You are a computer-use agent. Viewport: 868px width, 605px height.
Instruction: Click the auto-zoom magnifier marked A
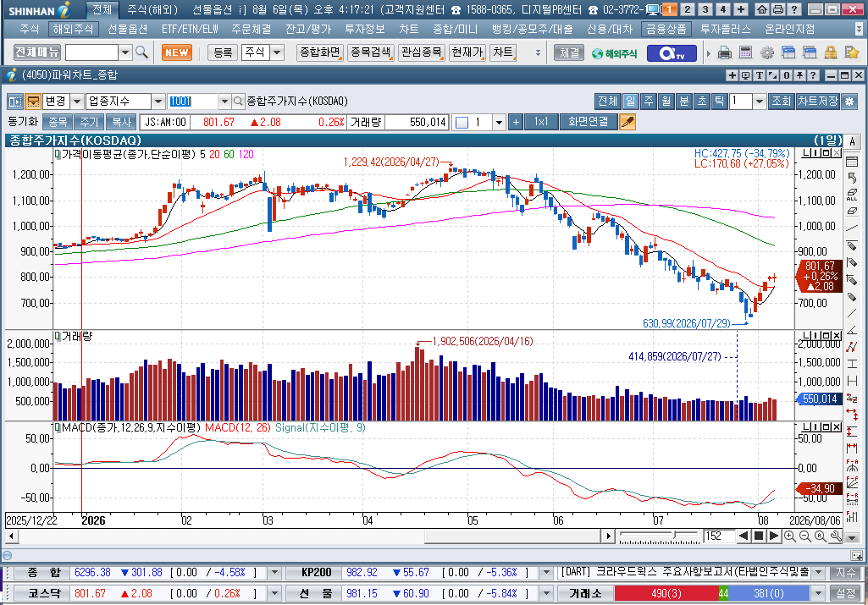coord(821,536)
